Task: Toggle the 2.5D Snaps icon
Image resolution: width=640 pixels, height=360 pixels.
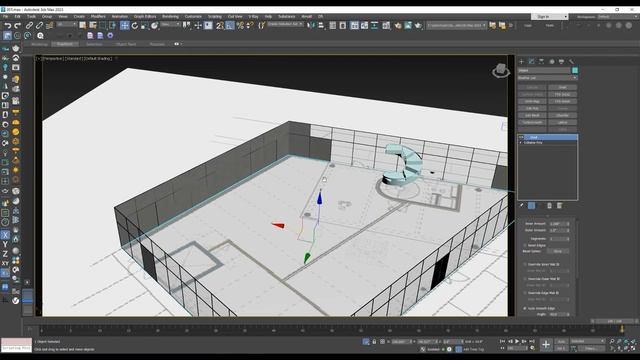Action: (x=220, y=26)
